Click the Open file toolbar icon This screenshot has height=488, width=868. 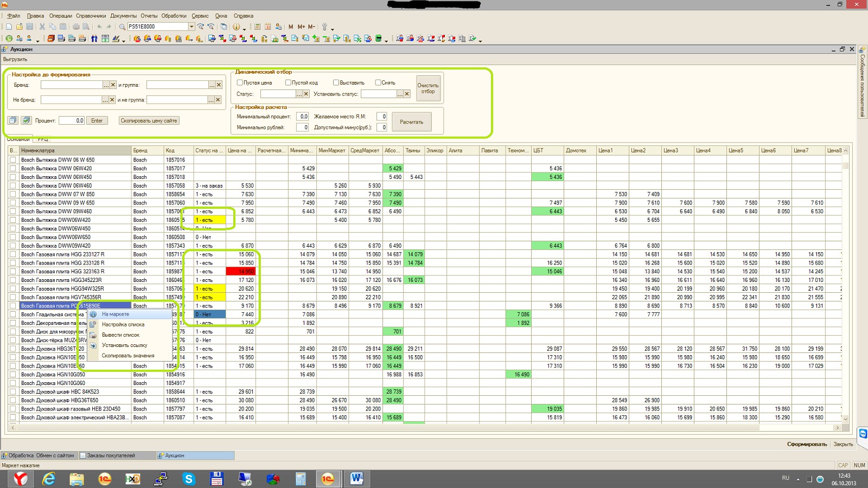[x=19, y=27]
